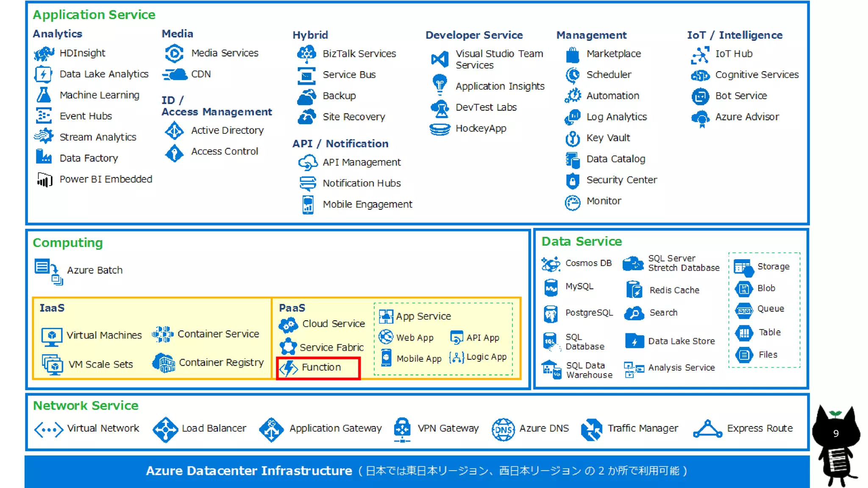Click the Key Vault icon
868x488 pixels.
573,138
